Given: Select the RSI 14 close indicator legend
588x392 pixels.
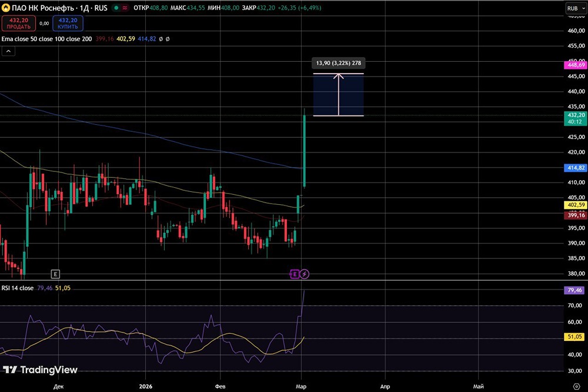Looking at the screenshot, I should (17, 288).
